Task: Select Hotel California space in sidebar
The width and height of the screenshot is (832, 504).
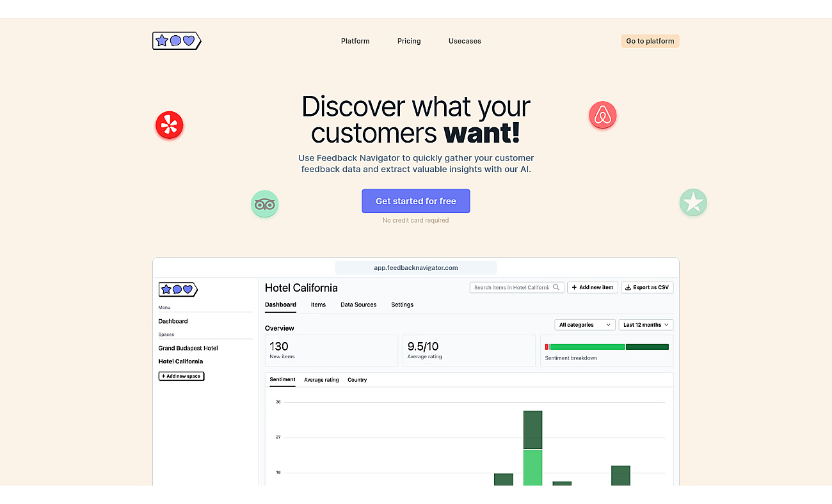Action: pos(180,361)
